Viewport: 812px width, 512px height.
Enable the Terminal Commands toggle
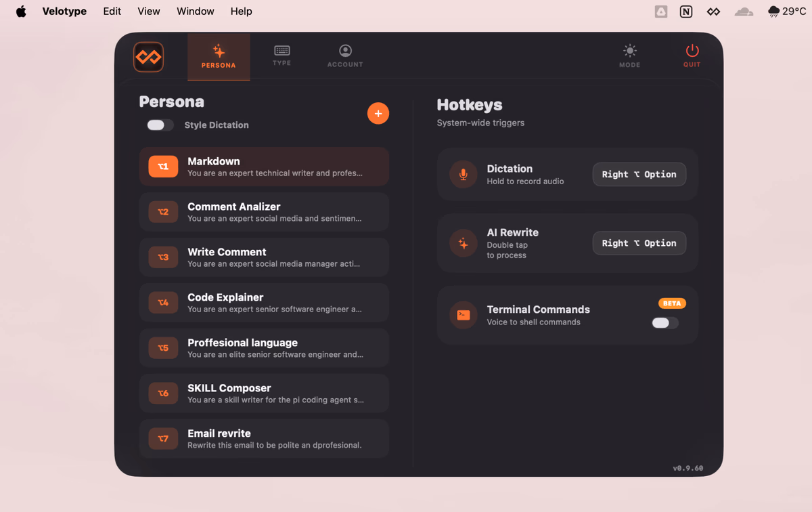click(665, 323)
